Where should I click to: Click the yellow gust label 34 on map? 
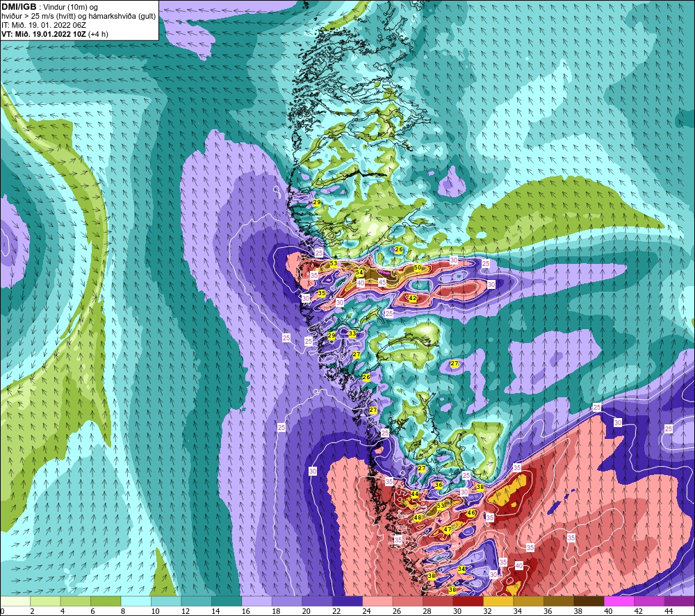coord(461,569)
